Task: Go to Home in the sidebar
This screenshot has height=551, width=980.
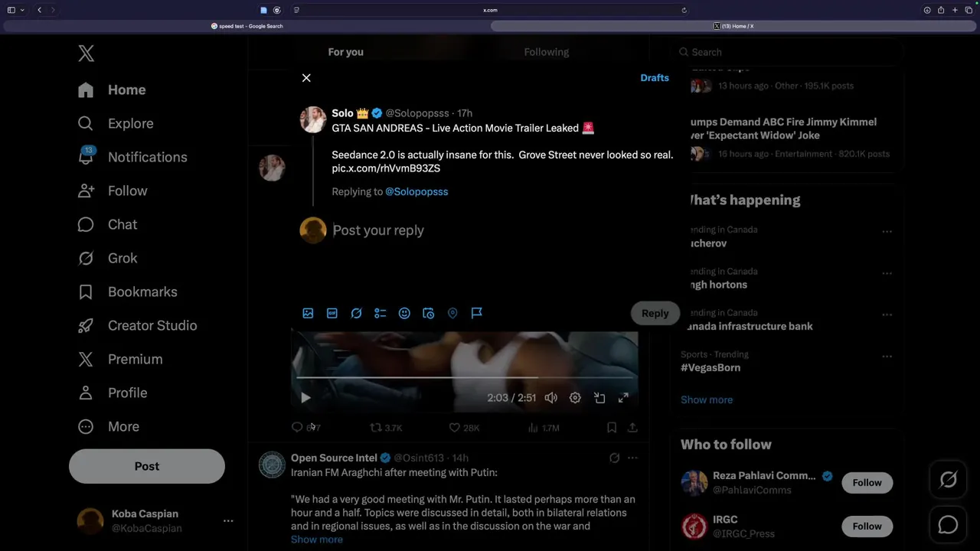Action: click(x=112, y=90)
